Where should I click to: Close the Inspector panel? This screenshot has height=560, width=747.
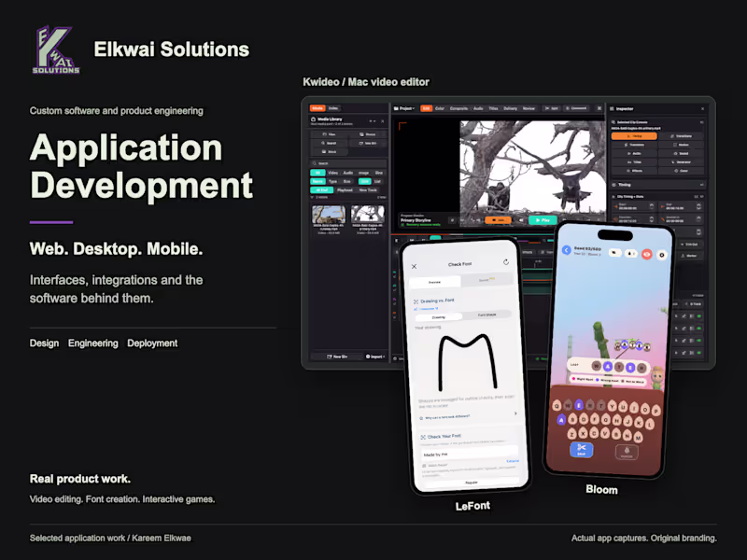(x=702, y=108)
